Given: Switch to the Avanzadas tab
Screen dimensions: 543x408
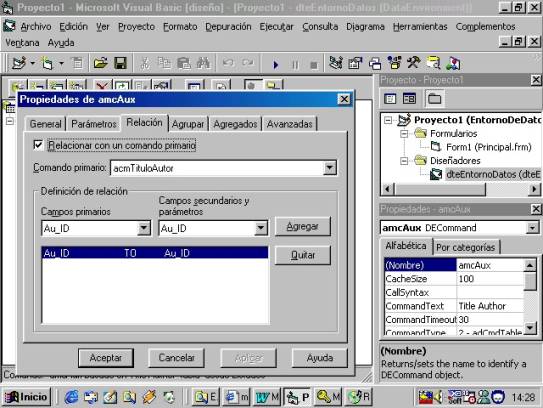Looking at the screenshot, I should coord(290,124).
